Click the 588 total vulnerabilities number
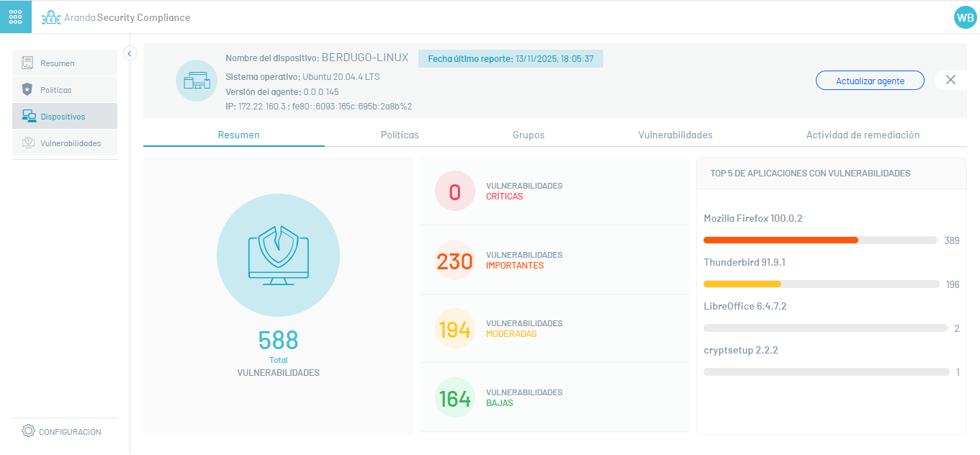This screenshot has width=980, height=455. 278,341
